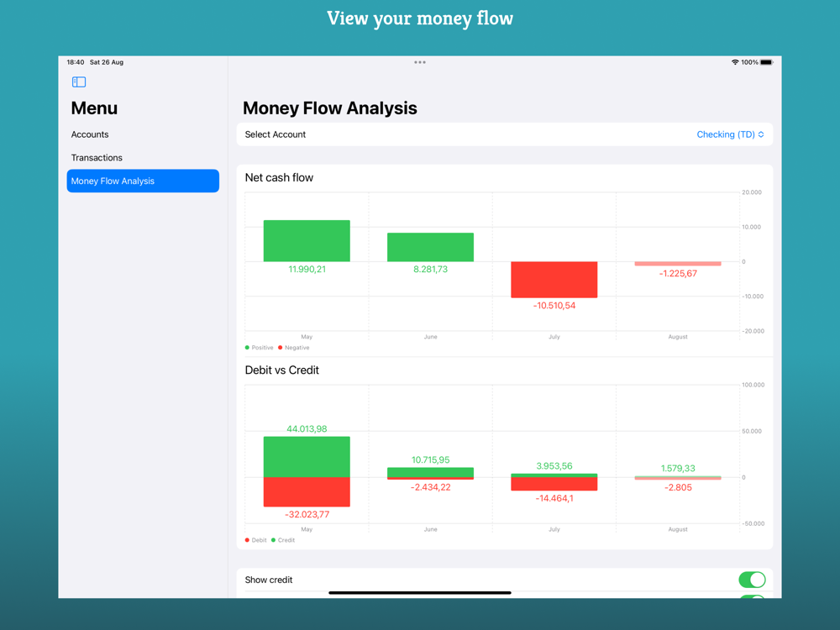Click the May net cash flow bar
The width and height of the screenshot is (840, 630).
pos(307,241)
